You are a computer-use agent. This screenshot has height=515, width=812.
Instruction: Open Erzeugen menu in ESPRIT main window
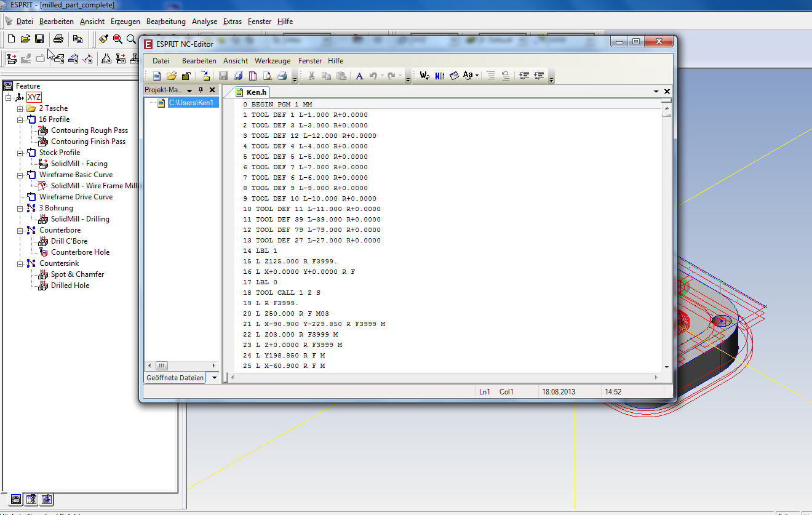(125, 22)
